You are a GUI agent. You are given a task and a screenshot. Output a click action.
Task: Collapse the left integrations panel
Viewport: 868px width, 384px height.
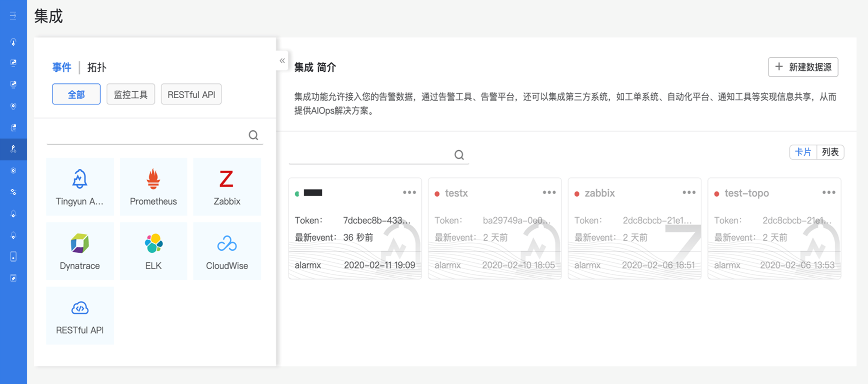tap(282, 61)
